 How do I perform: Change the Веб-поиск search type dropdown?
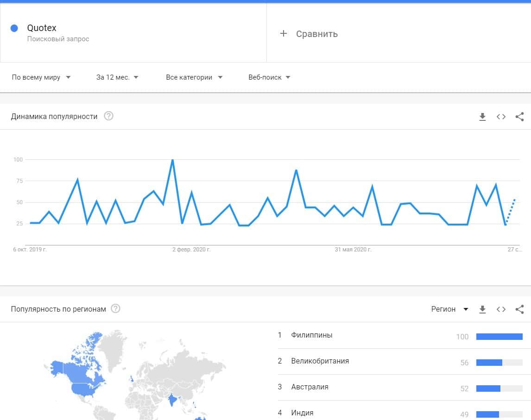269,77
